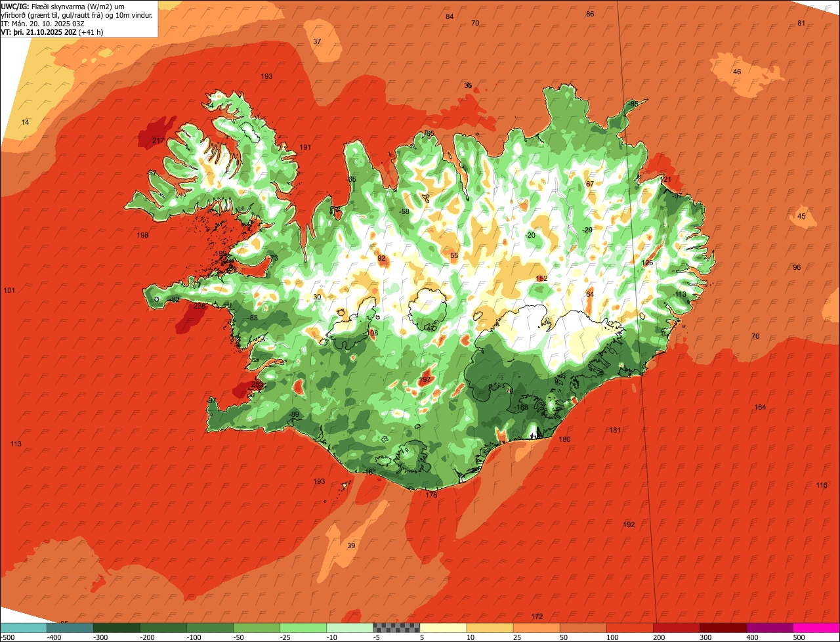
Task: Click the value 92 in west-central Iceland
Action: tap(381, 258)
